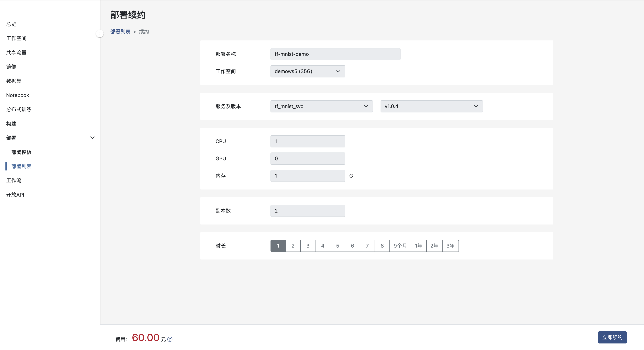Go back via 部署列表 breadcrumb link
This screenshot has width=644, height=350.
[x=120, y=32]
